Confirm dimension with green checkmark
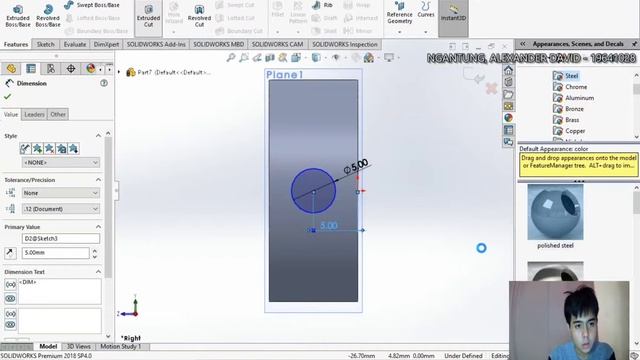 pos(7,97)
